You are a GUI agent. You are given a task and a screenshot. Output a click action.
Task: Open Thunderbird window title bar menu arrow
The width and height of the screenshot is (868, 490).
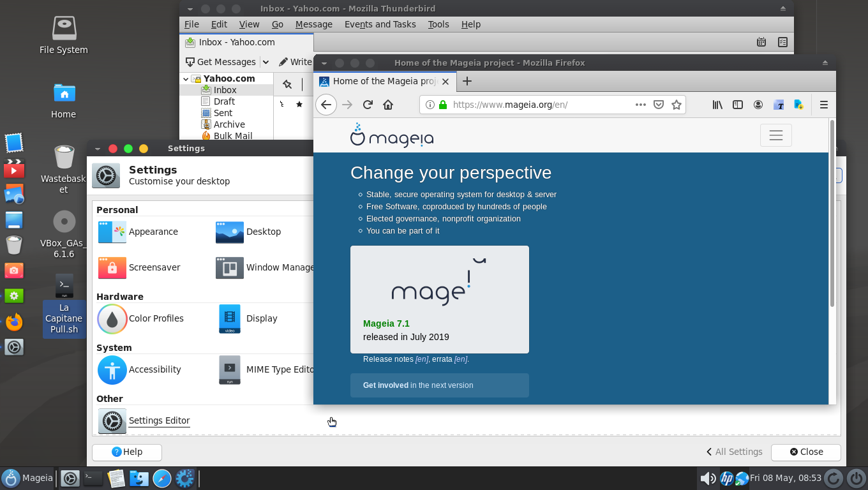coord(190,9)
